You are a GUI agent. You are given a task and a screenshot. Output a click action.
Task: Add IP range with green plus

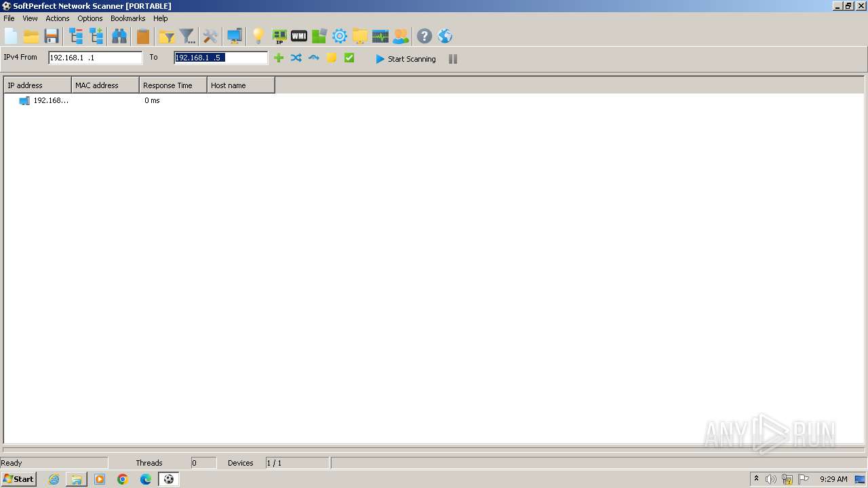click(279, 58)
